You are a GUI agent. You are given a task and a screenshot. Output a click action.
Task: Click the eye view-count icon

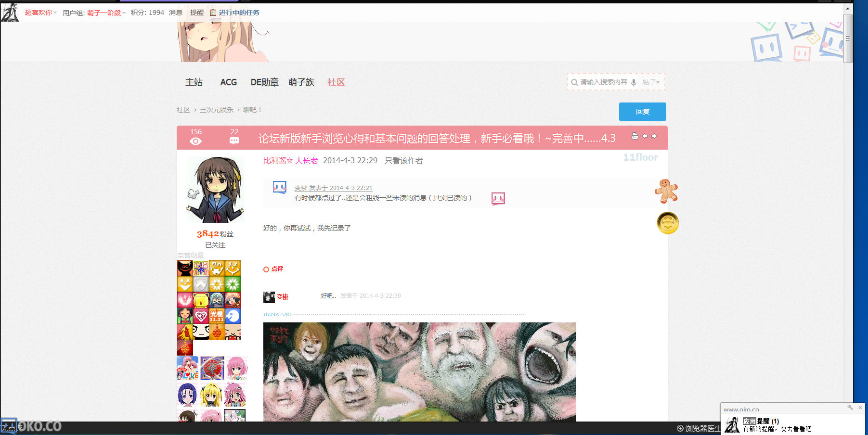195,141
